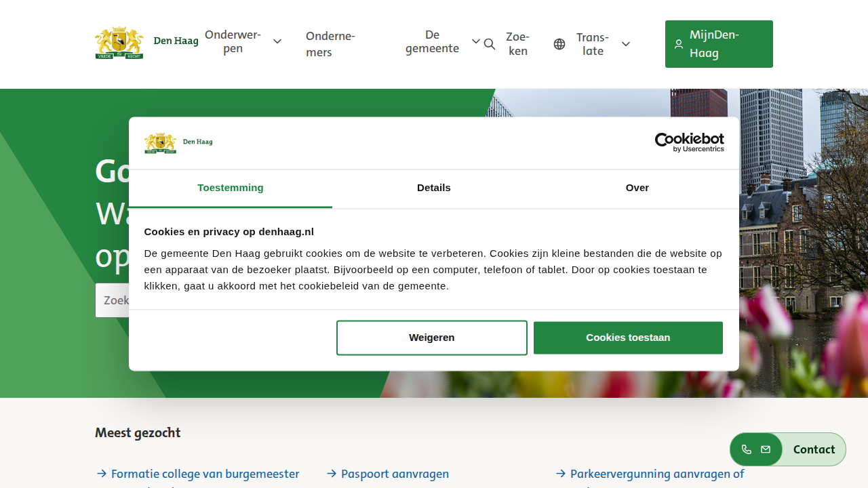Open the Paspoort aanvragen link
The width and height of the screenshot is (868, 488).
[395, 474]
